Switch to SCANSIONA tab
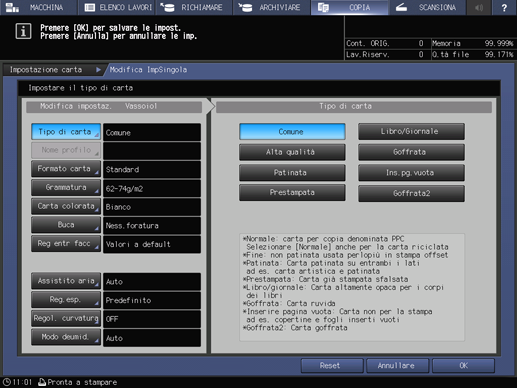 point(427,7)
